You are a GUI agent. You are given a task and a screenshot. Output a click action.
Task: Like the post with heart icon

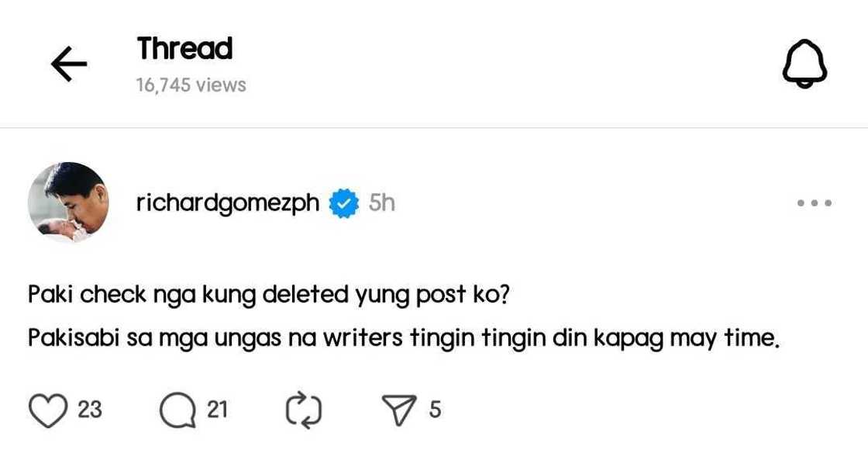(x=47, y=410)
